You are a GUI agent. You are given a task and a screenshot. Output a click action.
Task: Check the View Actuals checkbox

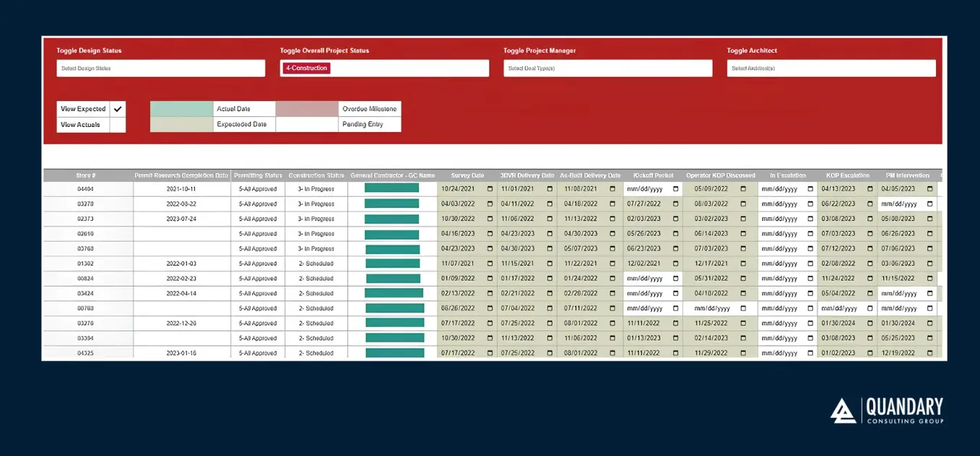tap(118, 125)
